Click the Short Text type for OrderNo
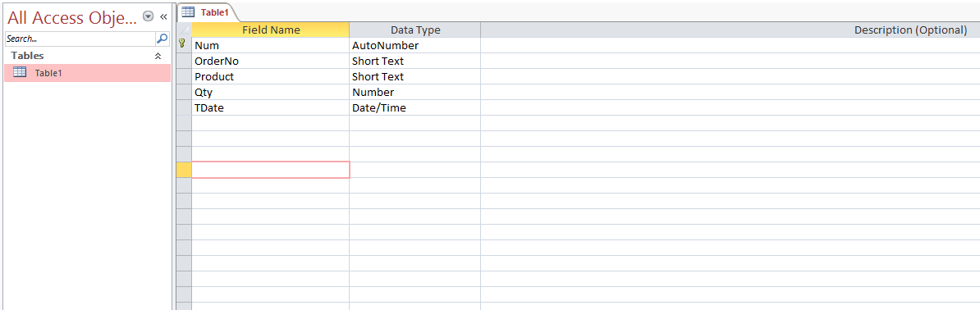The height and width of the screenshot is (310, 980). click(x=415, y=62)
